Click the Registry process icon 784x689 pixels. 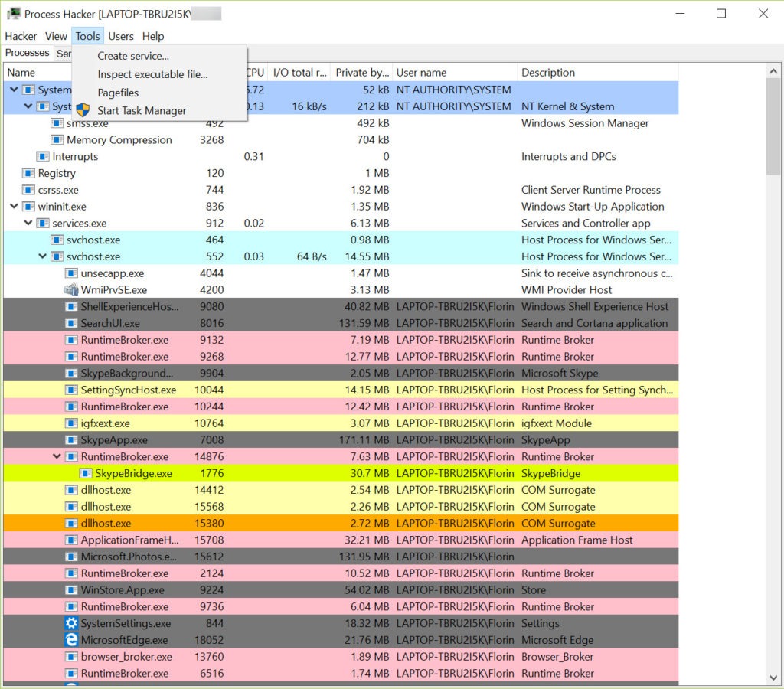pyautogui.click(x=28, y=173)
